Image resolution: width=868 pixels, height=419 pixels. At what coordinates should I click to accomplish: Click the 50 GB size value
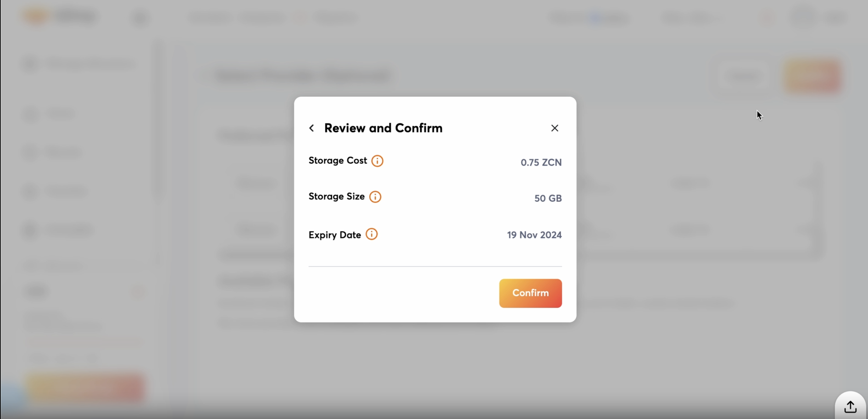coord(548,198)
